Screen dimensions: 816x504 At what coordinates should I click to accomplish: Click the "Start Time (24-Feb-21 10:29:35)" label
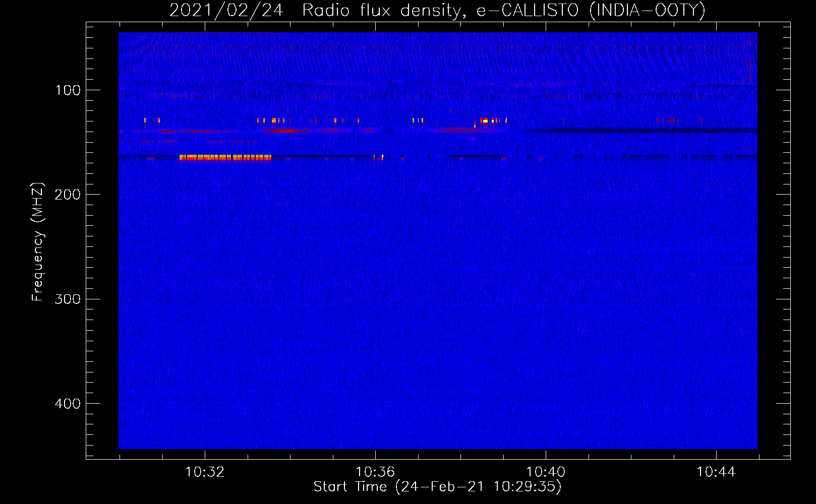click(x=437, y=487)
